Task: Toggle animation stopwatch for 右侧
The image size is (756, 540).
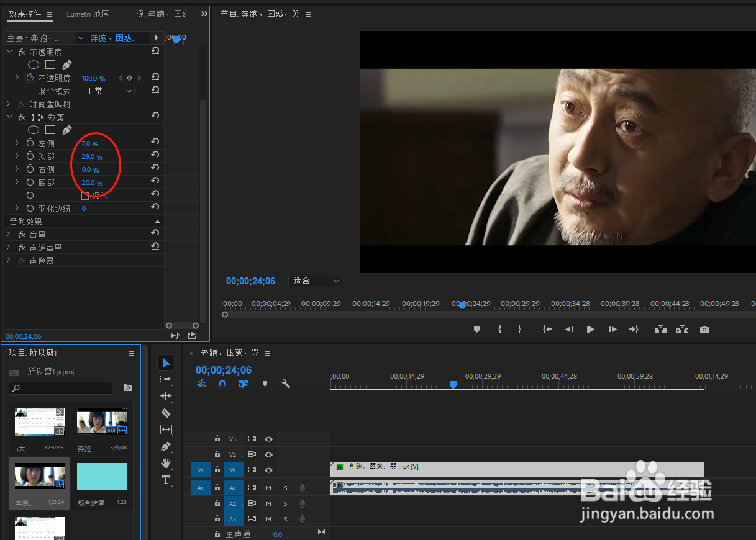Action: (30, 169)
